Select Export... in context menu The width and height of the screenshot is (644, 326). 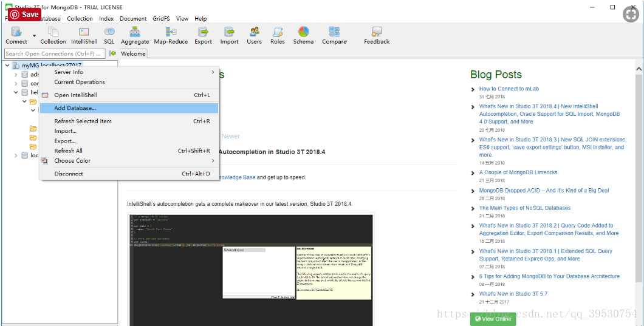(x=129, y=141)
